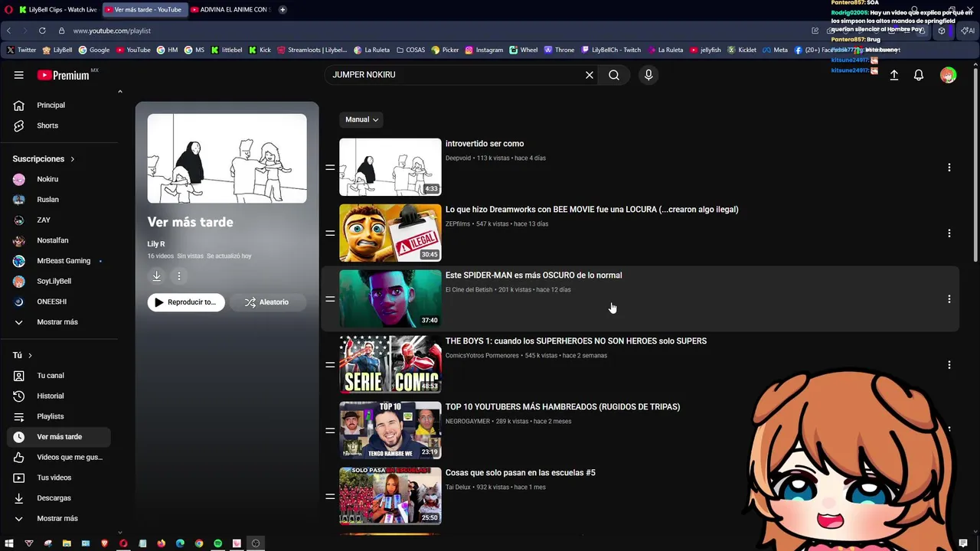Open TOP 10 YOUTUBERS MÁS HAMBREADOS title
Viewport: 980px width, 551px height.
click(563, 407)
